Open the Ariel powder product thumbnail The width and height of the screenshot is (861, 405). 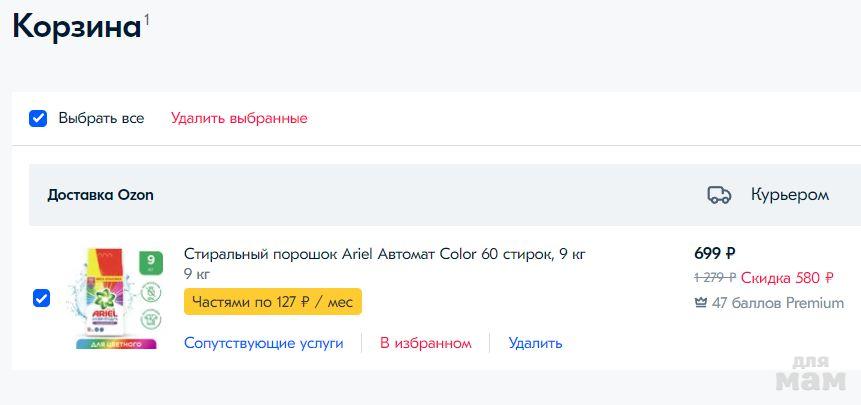click(110, 298)
